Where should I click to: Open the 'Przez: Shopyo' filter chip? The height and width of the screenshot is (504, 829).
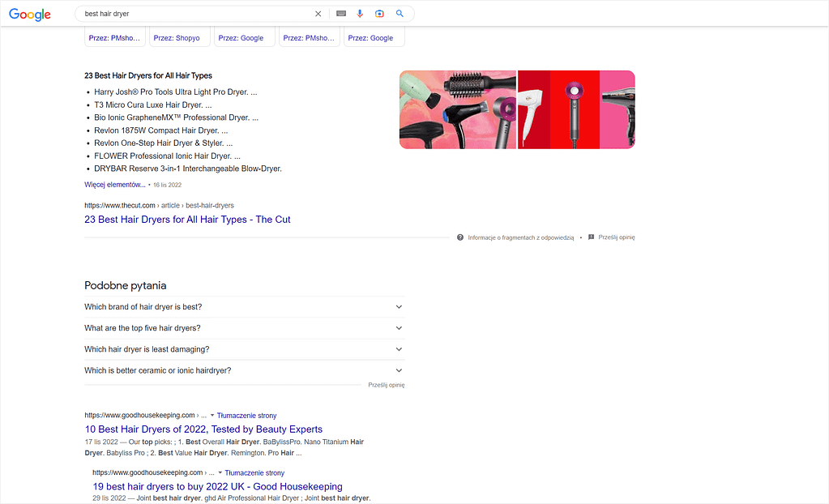point(179,36)
